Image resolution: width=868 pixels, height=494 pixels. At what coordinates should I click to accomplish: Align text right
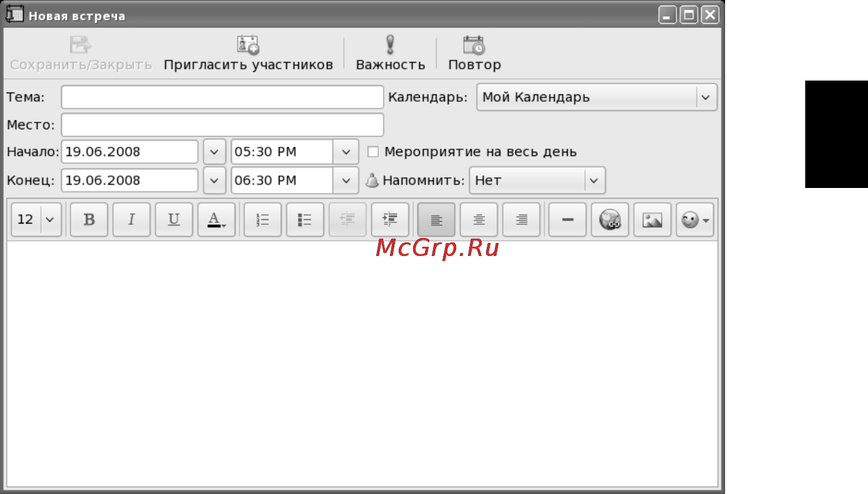521,220
